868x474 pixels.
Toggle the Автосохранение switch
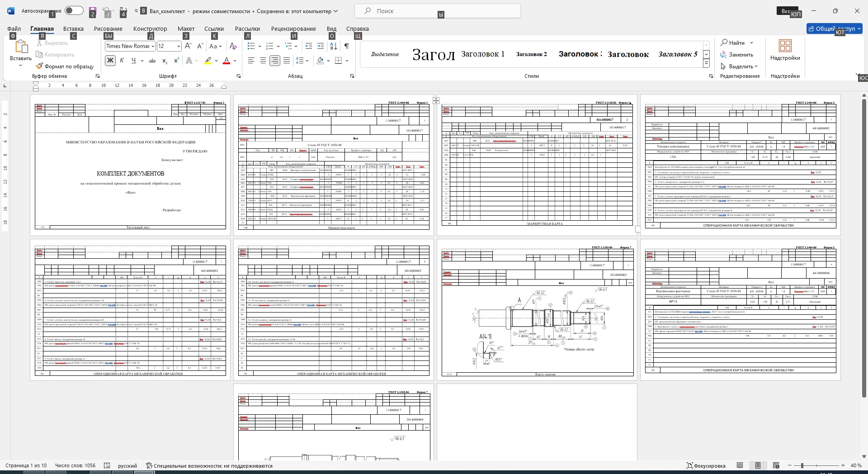pos(74,11)
